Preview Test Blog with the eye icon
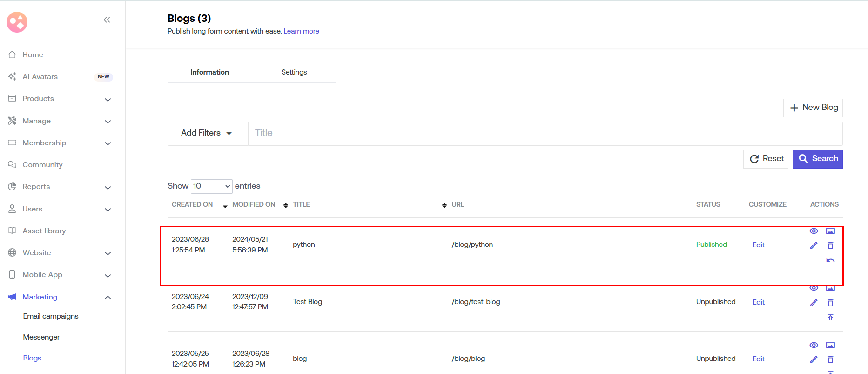The height and width of the screenshot is (374, 868). click(x=814, y=288)
